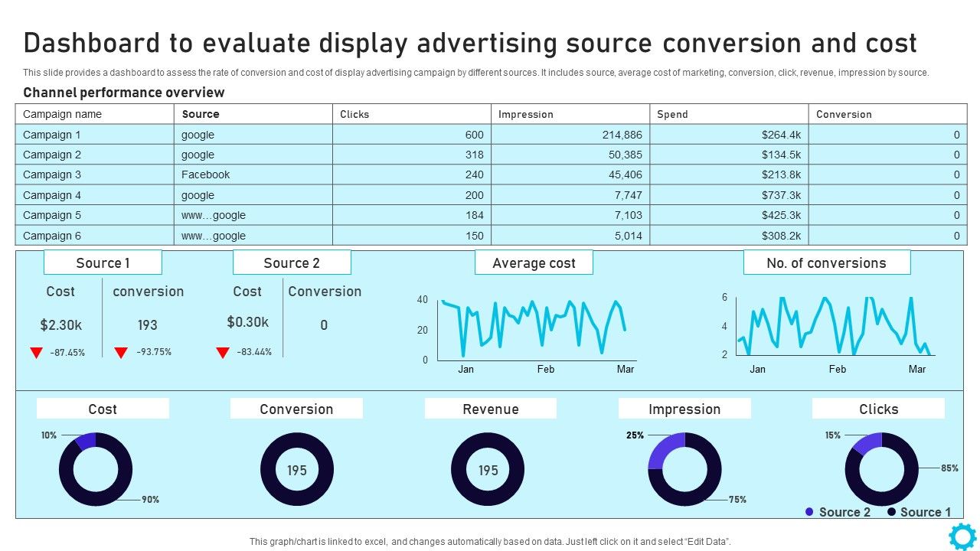Click the 214,886 impression value
The width and height of the screenshot is (980, 551).
(x=622, y=135)
